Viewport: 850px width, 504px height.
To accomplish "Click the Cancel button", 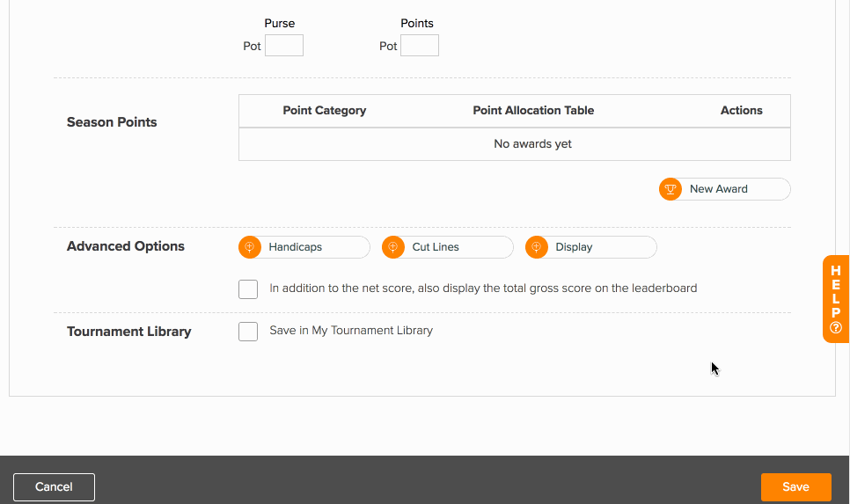I will (x=55, y=487).
